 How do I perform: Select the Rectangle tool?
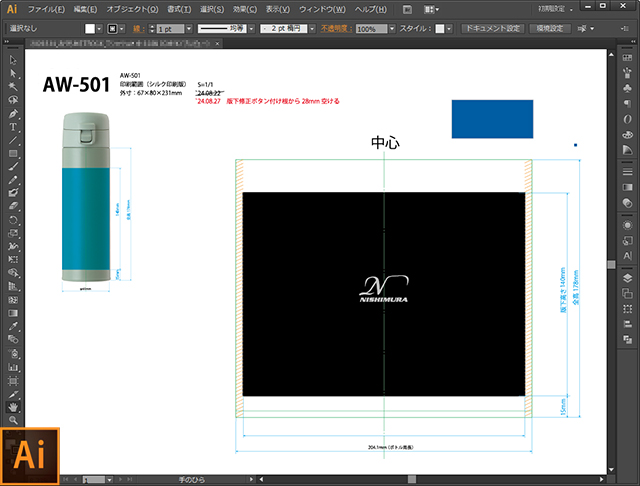click(13, 153)
